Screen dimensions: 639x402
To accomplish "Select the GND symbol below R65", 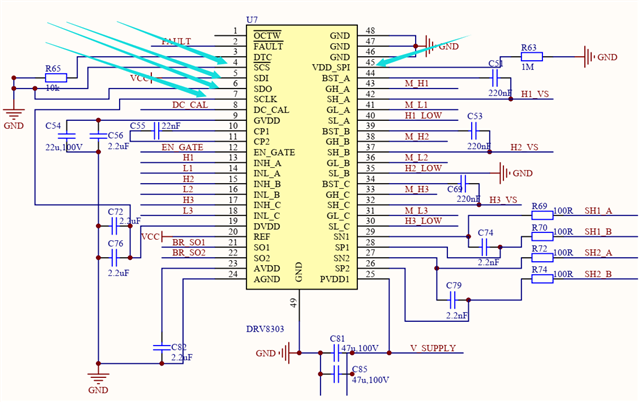I will click(x=14, y=113).
